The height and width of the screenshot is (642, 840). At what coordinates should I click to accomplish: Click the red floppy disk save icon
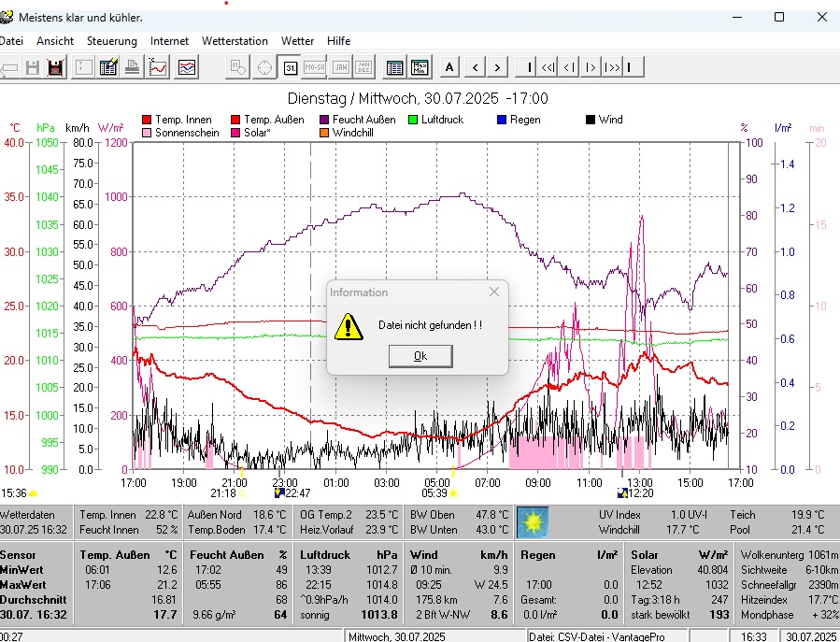[x=56, y=67]
